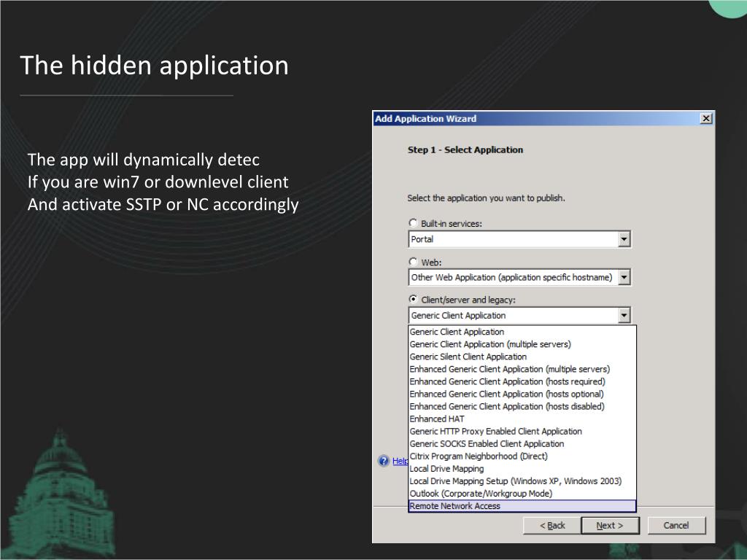This screenshot has height=560, width=747.
Task: Select Local Drive Mapping option
Action: (x=522, y=469)
